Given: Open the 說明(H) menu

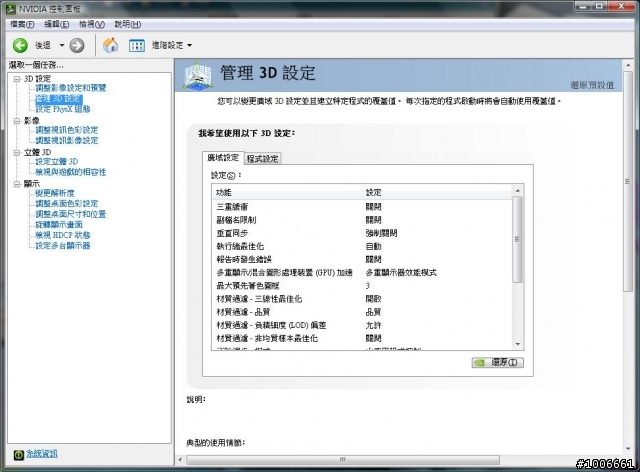Looking at the screenshot, I should [127, 24].
